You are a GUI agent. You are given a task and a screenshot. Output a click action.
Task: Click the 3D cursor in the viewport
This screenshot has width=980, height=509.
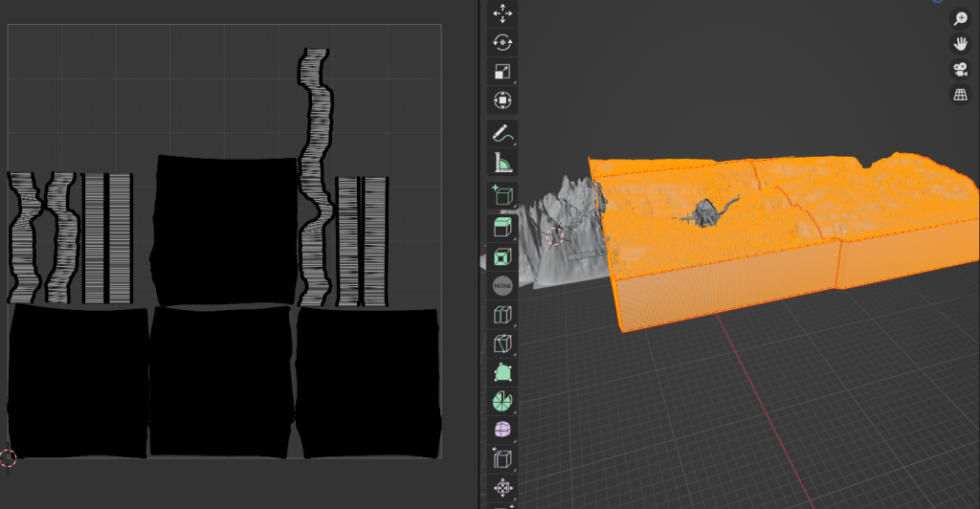[555, 236]
